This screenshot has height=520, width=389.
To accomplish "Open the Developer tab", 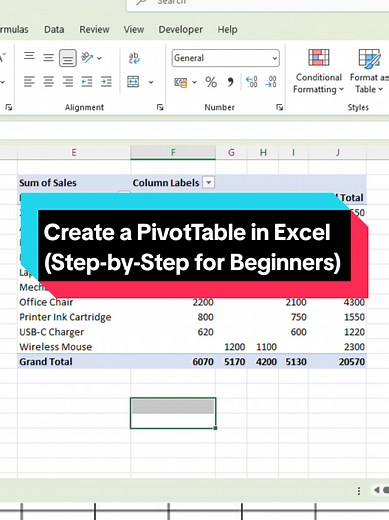I will pos(181,30).
